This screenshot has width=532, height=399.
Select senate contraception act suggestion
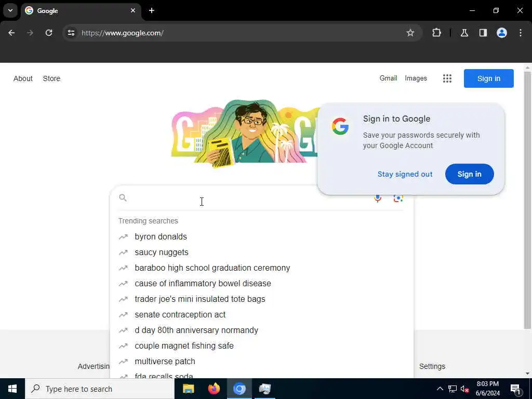pyautogui.click(x=261, y=314)
